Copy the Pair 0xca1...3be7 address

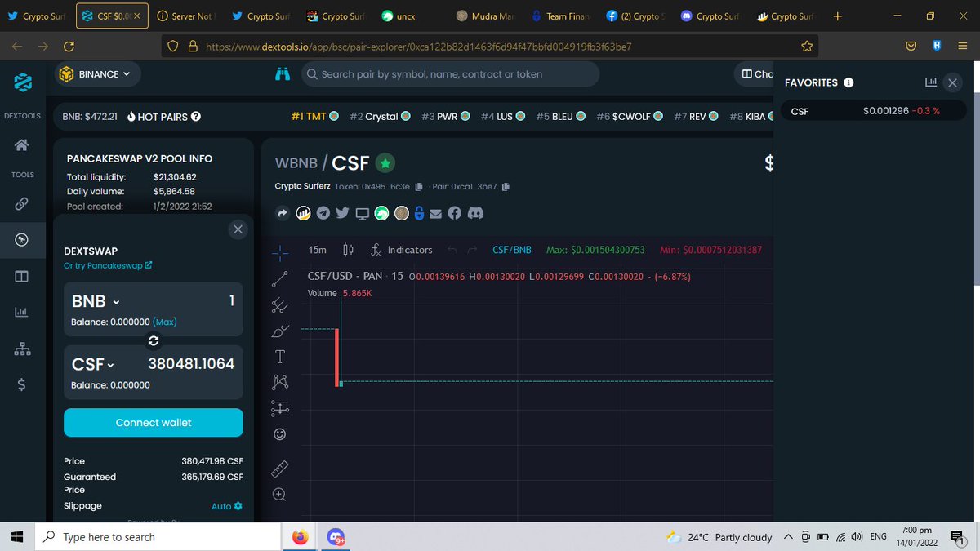pos(506,187)
